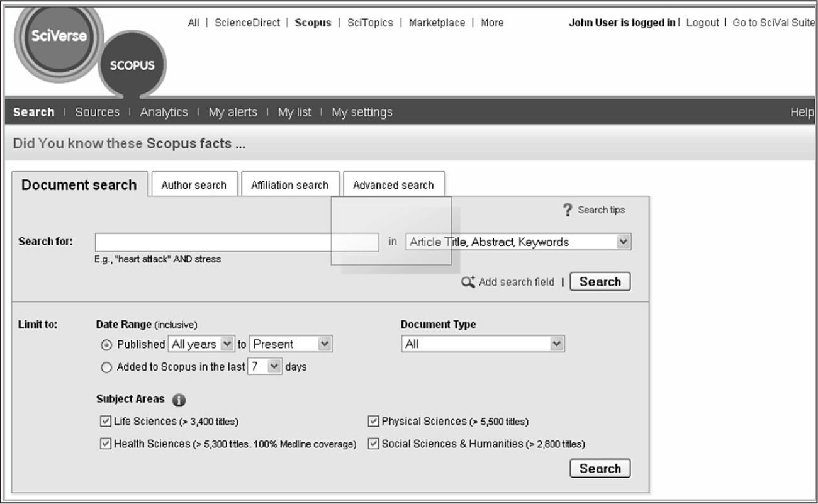The height and width of the screenshot is (504, 818).
Task: Toggle the Physical Sciences checkbox
Action: pos(373,421)
